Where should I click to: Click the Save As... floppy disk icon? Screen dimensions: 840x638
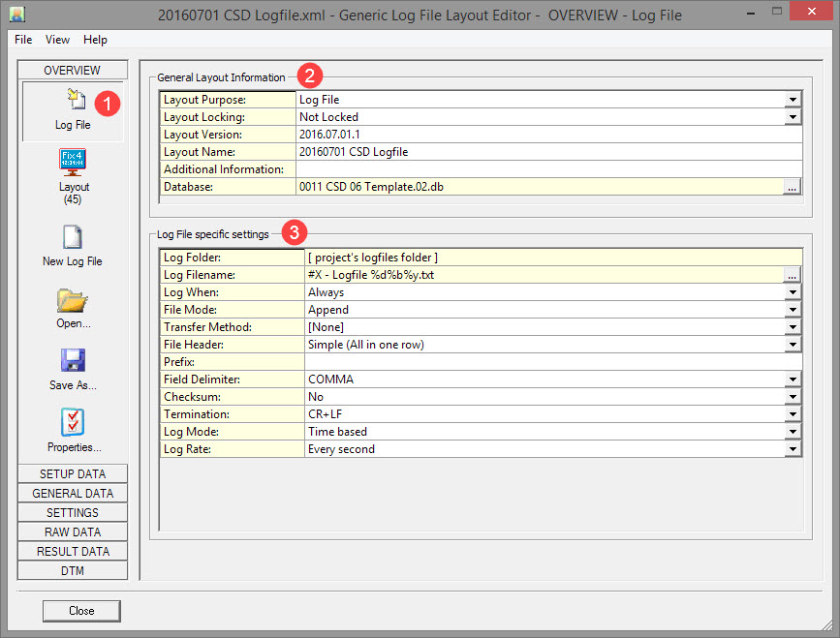[x=74, y=362]
